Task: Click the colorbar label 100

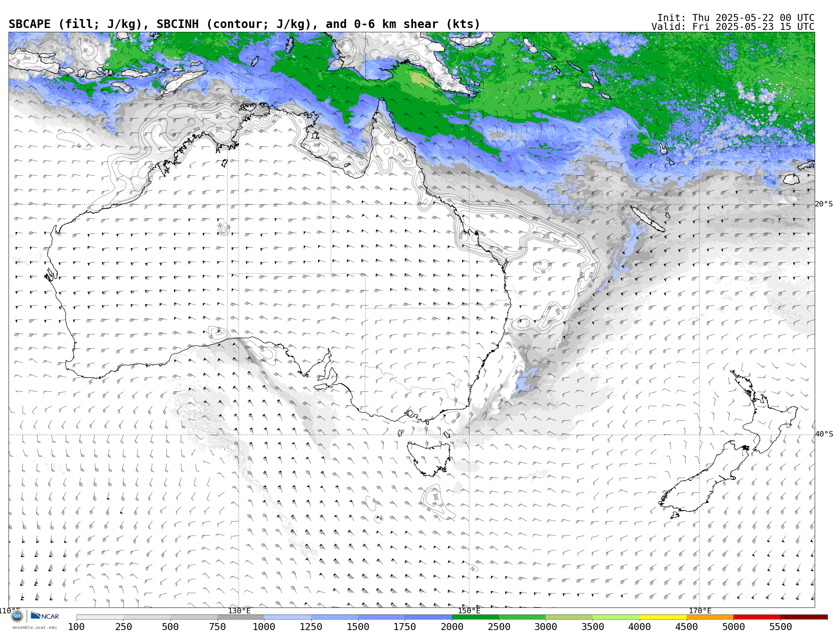Action: pos(76,627)
